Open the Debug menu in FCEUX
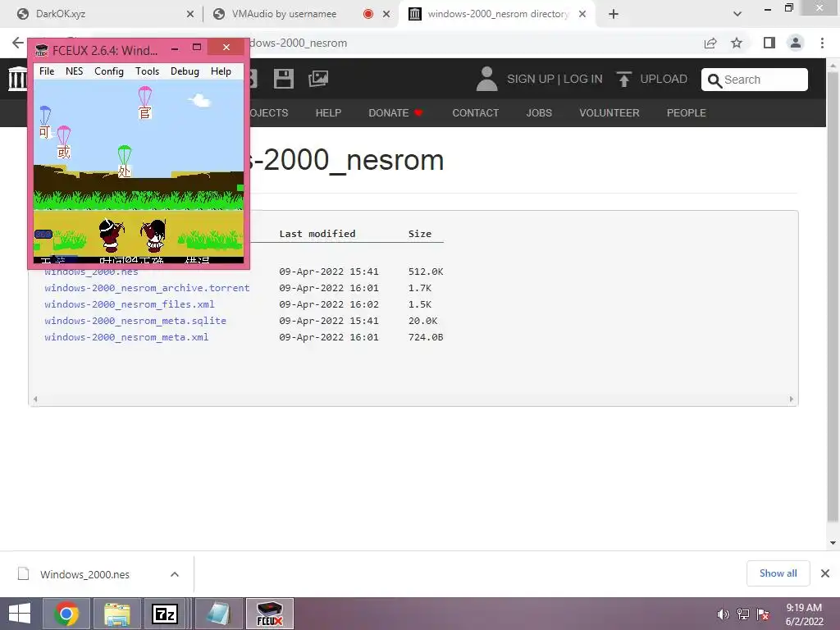 point(185,71)
